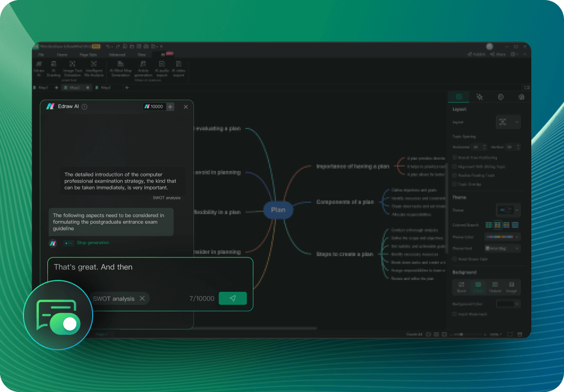Open Article generation tool
The image size is (564, 392).
tap(143, 69)
